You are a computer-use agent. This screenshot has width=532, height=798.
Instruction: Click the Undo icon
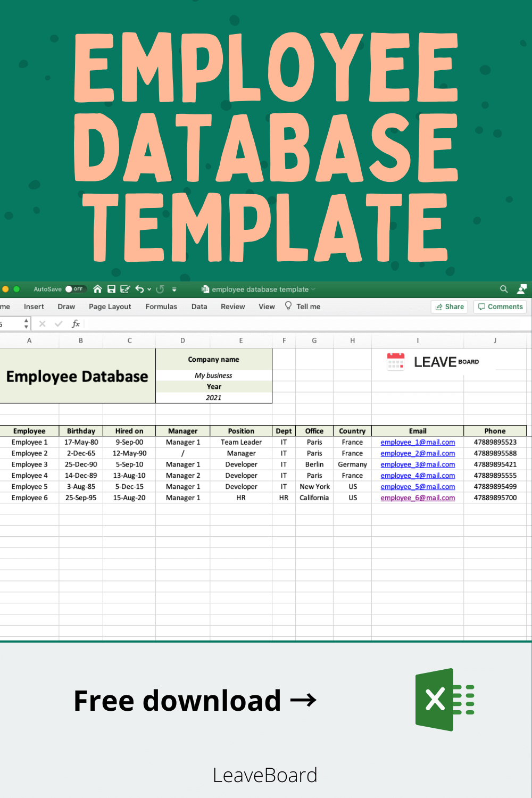[x=139, y=289]
